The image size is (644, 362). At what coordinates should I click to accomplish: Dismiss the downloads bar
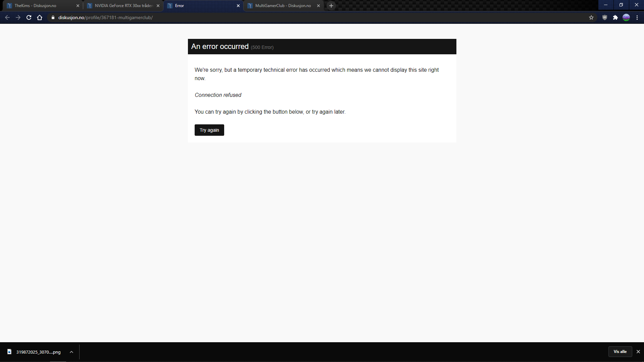click(x=638, y=352)
